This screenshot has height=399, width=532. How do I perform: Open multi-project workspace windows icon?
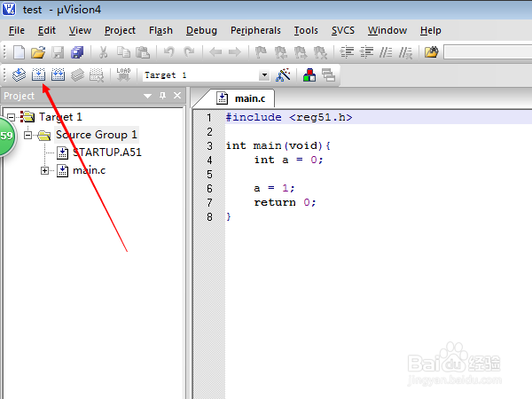point(328,74)
